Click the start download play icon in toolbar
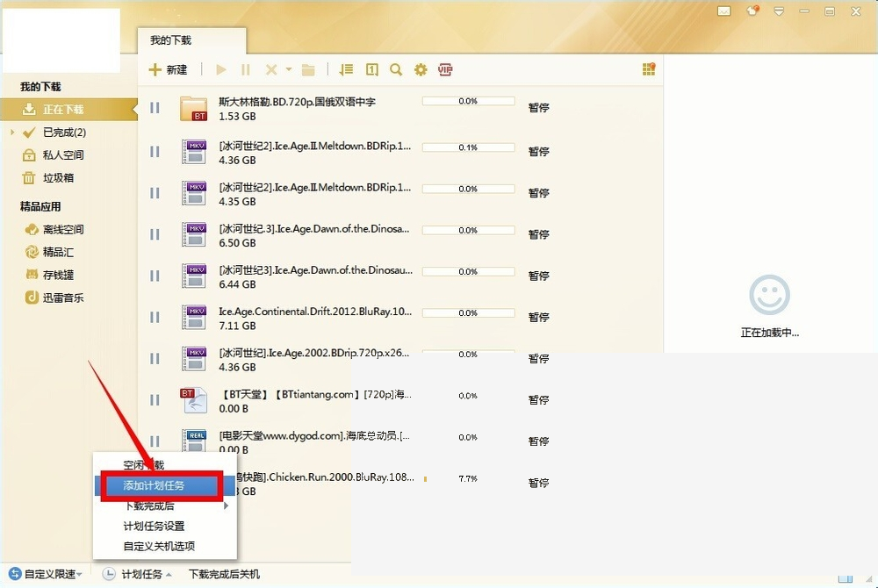The height and width of the screenshot is (588, 878). pyautogui.click(x=221, y=70)
